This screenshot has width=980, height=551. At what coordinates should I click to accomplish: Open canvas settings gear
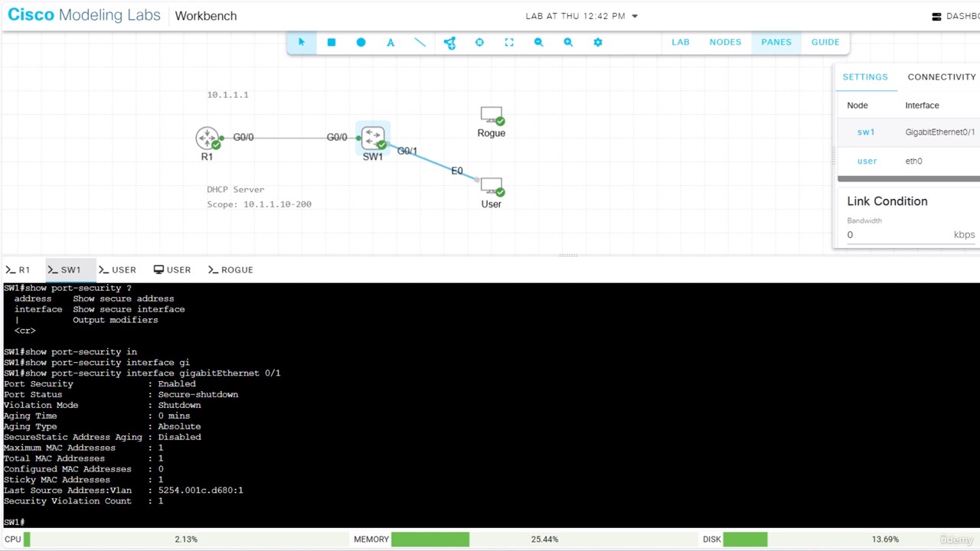[x=598, y=42]
